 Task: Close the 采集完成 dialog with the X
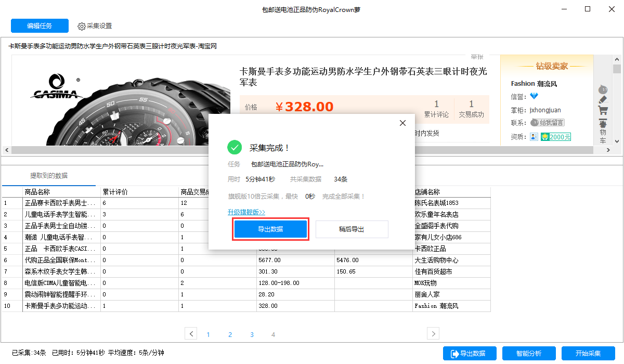click(402, 123)
